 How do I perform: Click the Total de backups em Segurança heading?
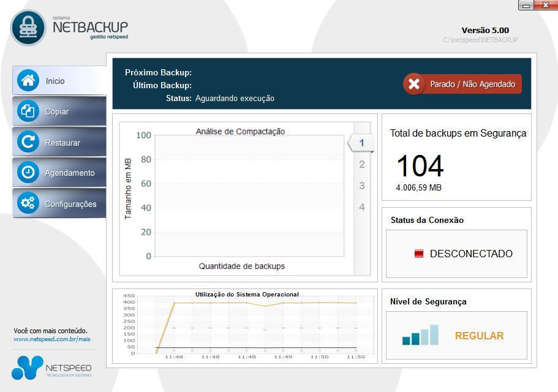(458, 134)
